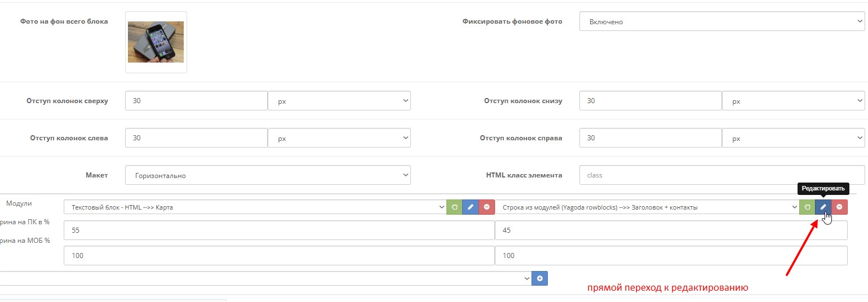The width and height of the screenshot is (868, 302).
Task: Focus the Отступ колонок снизу value field
Action: pyautogui.click(x=650, y=101)
